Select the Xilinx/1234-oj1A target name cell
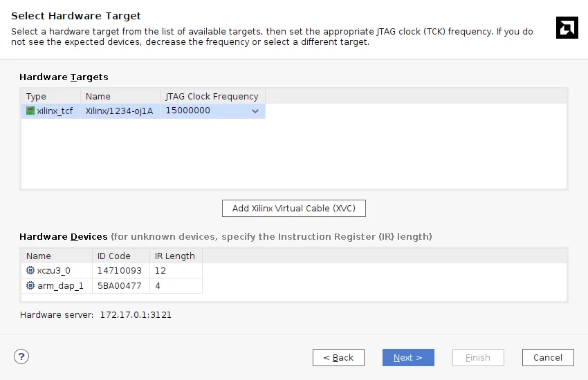Viewport: 588px width, 380px height. pyautogui.click(x=119, y=111)
